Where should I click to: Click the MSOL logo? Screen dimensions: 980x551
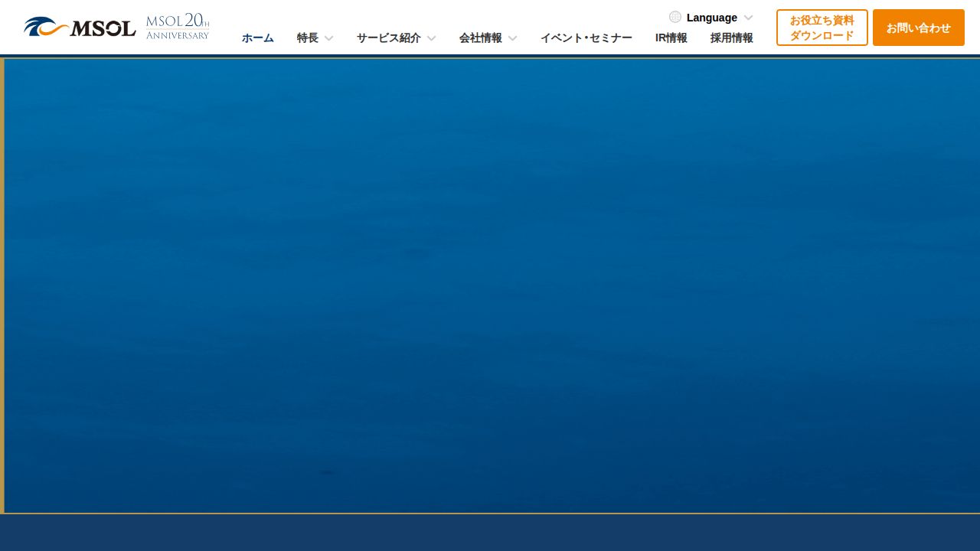tap(80, 28)
